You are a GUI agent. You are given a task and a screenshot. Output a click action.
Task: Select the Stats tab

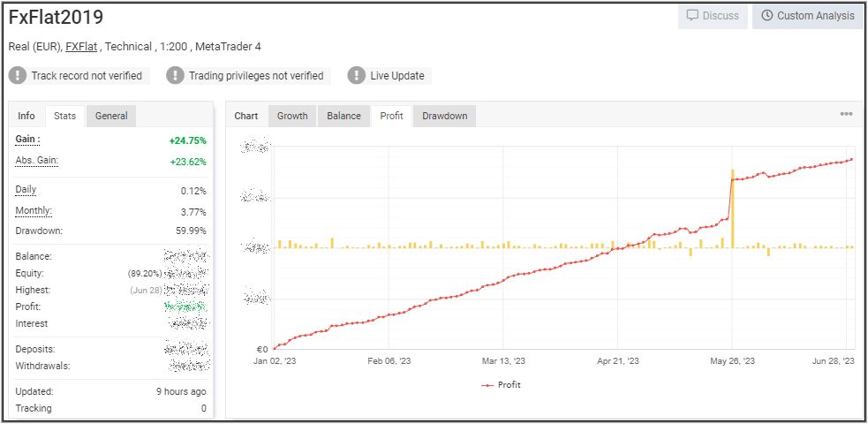pyautogui.click(x=64, y=116)
